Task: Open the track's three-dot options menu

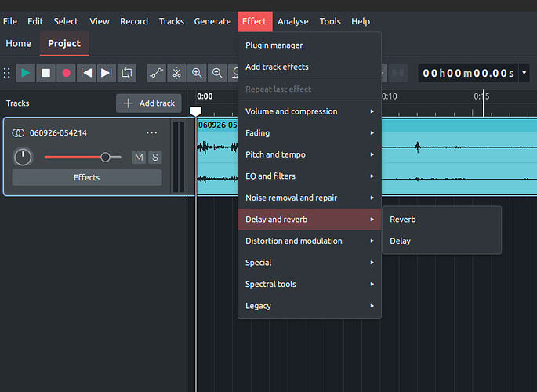Action: (x=152, y=132)
